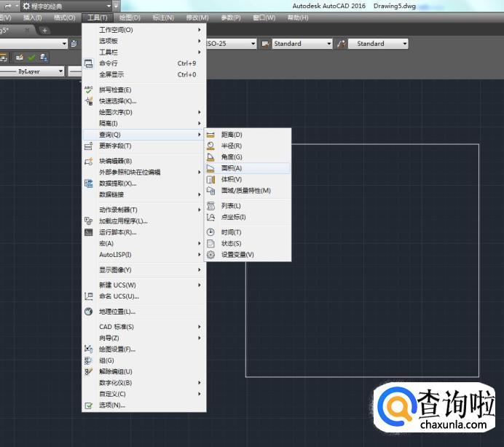Click 数据提取(X)... menu item
504x447 pixels.
coord(144,183)
